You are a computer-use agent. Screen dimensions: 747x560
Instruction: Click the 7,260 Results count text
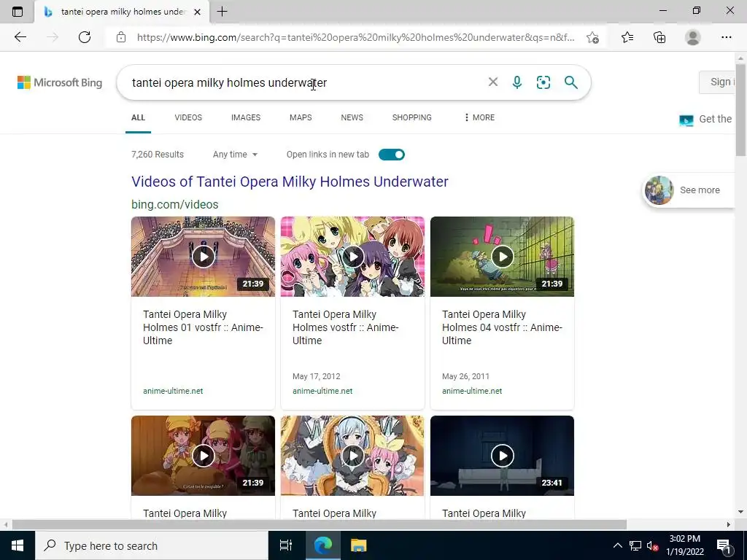pyautogui.click(x=158, y=155)
